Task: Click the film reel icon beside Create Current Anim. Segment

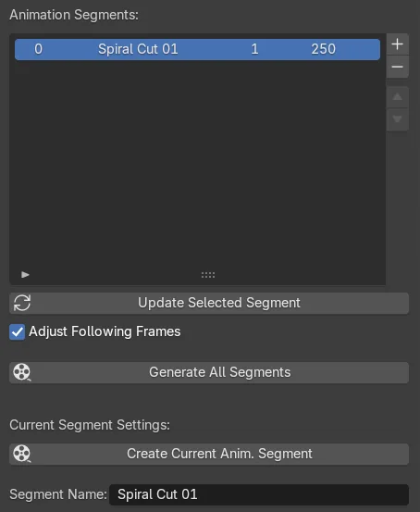Action: (x=22, y=454)
